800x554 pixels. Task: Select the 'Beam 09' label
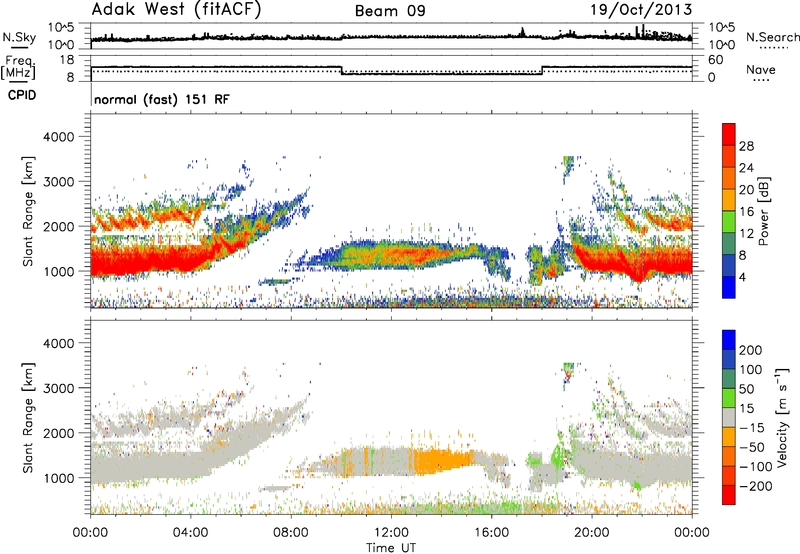(x=390, y=11)
